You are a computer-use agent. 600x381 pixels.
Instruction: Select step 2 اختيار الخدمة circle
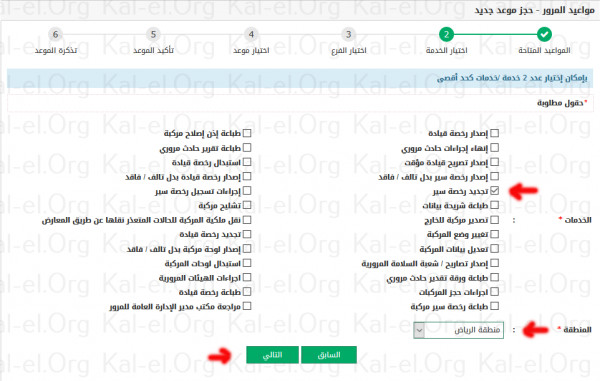tap(447, 34)
